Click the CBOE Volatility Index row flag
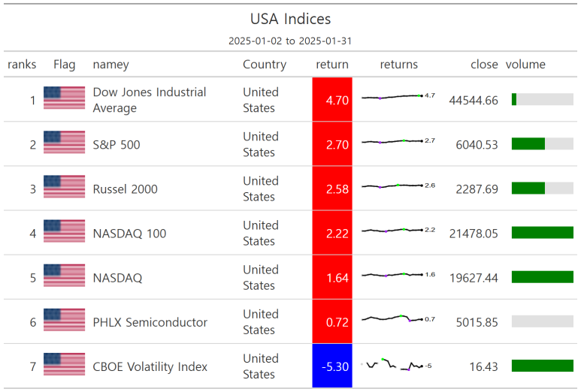The image size is (581, 392). coord(64,364)
